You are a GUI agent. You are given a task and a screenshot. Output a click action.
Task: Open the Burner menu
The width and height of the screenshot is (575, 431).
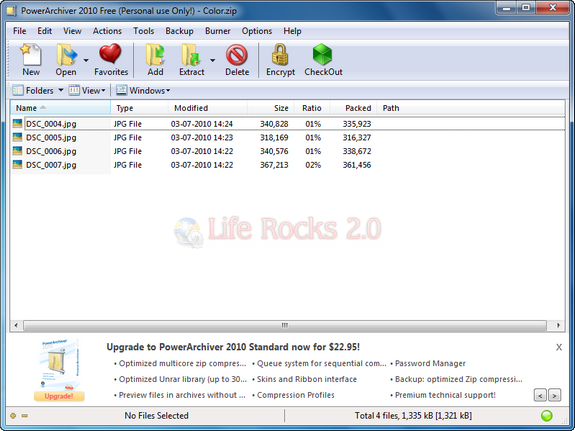(217, 31)
